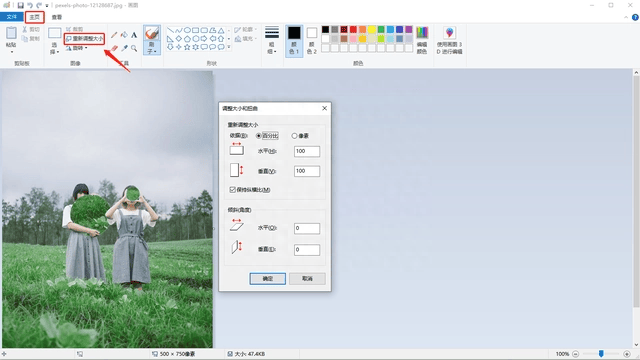Open the line Size thickness dropdown
Image resolution: width=640 pixels, height=360 pixels.
[x=272, y=40]
